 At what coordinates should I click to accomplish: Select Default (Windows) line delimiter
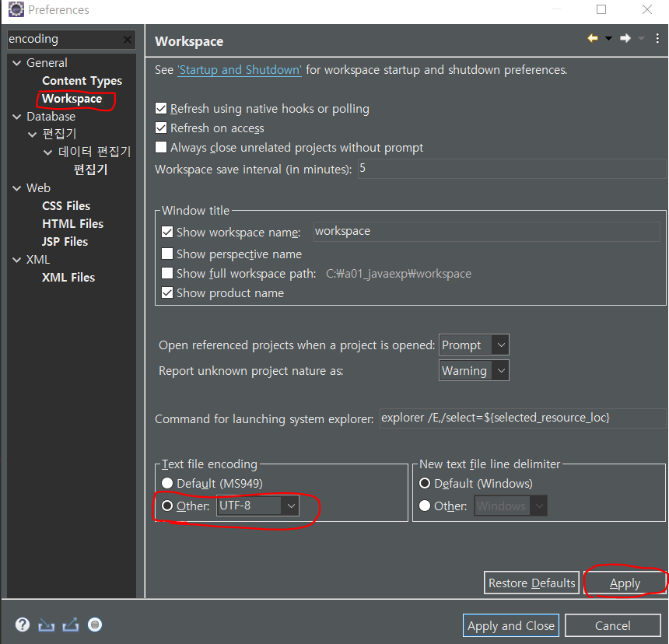coord(425,483)
